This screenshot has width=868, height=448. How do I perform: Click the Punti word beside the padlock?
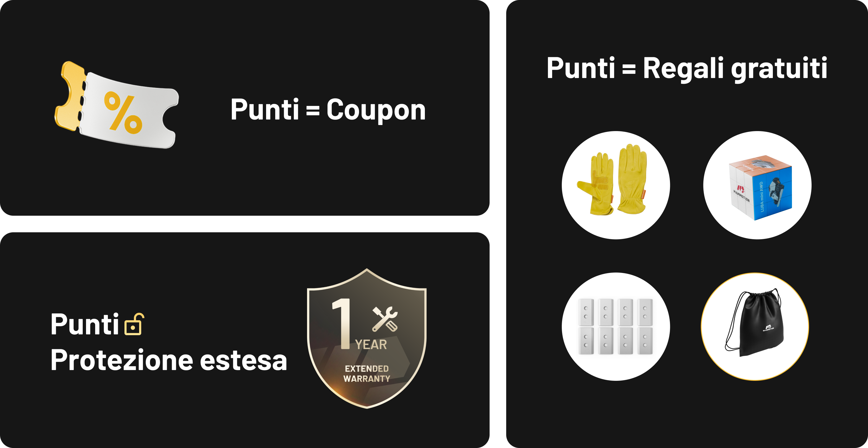[85, 324]
